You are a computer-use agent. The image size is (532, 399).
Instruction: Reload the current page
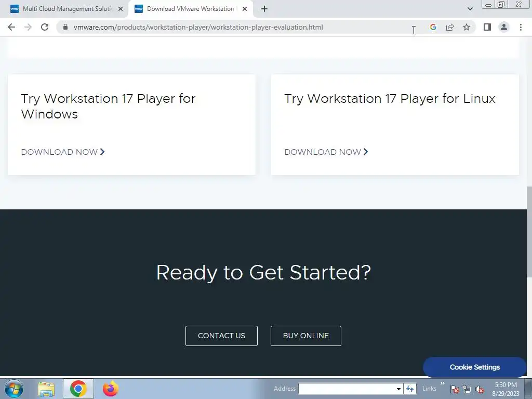point(45,27)
